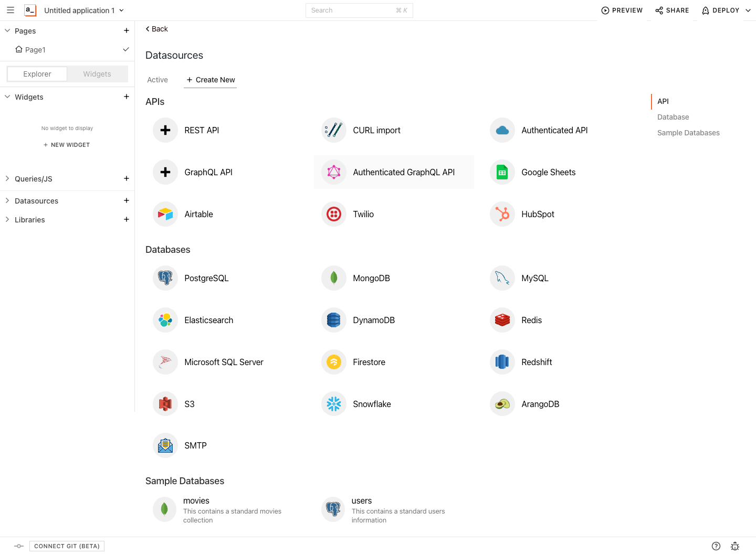Click the Appsmith logo icon
This screenshot has width=756, height=555.
[30, 10]
